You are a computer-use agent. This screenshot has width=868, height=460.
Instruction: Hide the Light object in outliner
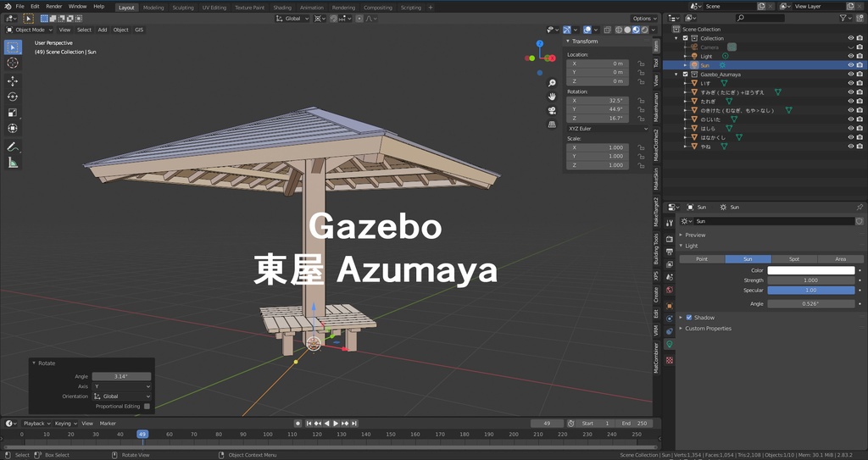click(851, 57)
